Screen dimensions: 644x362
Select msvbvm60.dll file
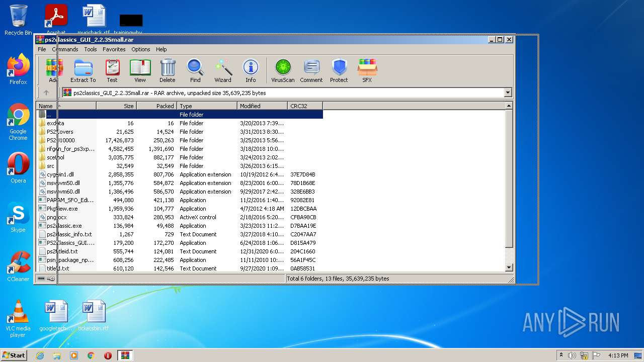coord(180,192)
